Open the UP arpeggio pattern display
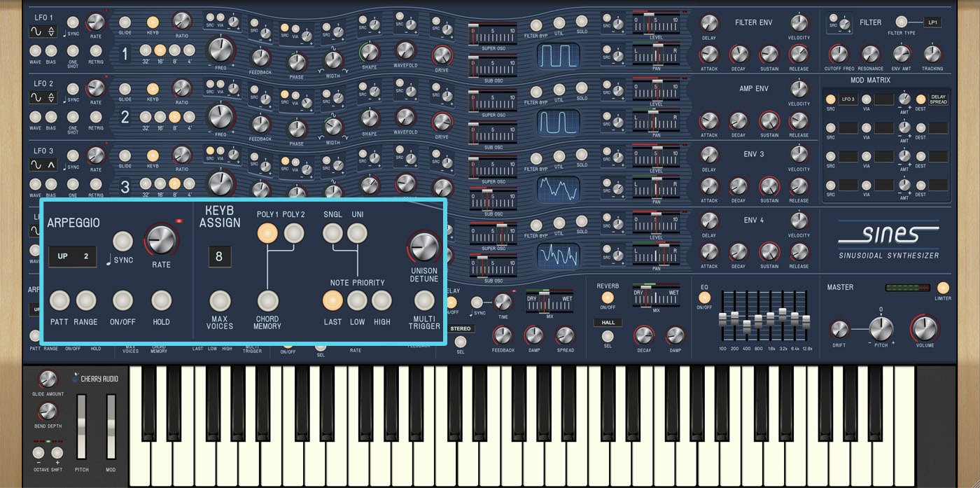Image resolution: width=980 pixels, height=488 pixels. [72, 256]
